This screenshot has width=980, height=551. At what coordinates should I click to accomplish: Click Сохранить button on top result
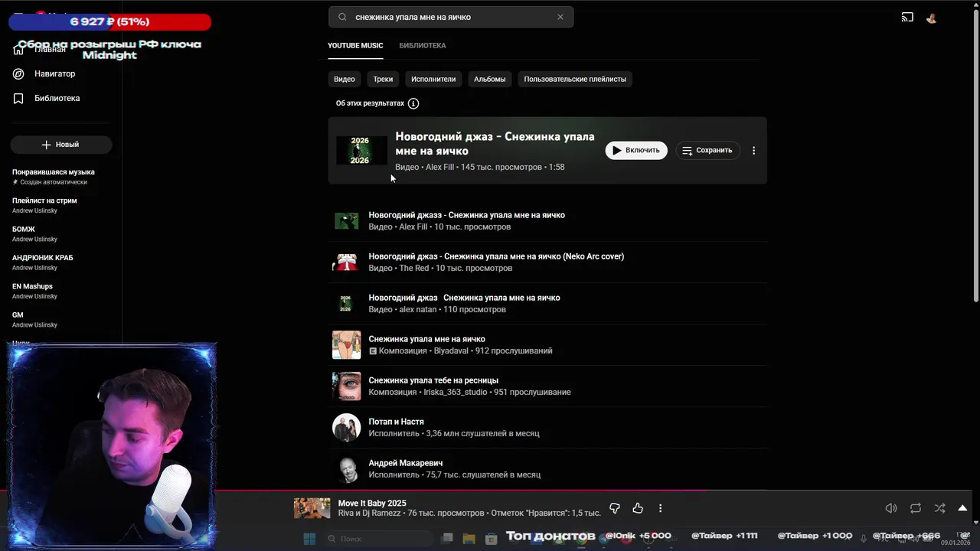[x=707, y=151]
